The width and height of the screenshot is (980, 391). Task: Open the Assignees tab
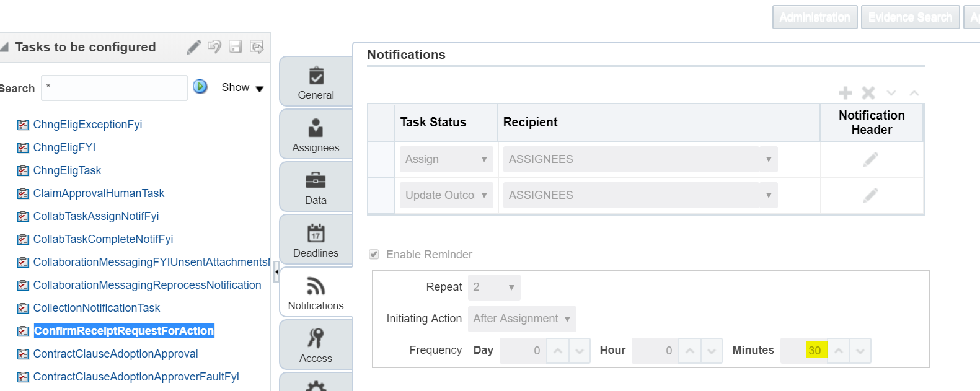[x=316, y=134]
